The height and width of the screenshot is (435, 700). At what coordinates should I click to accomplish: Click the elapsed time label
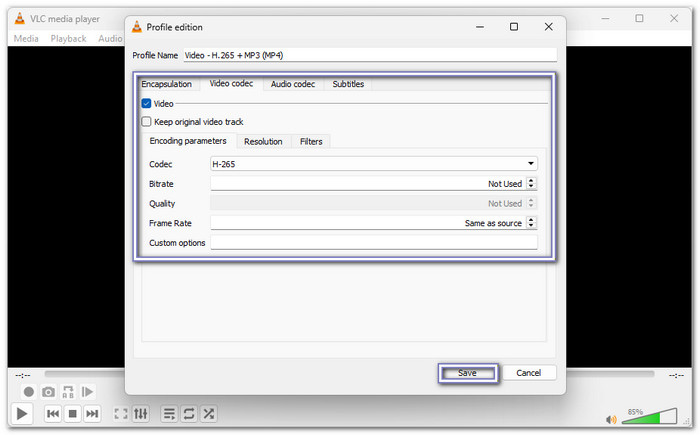[23, 375]
